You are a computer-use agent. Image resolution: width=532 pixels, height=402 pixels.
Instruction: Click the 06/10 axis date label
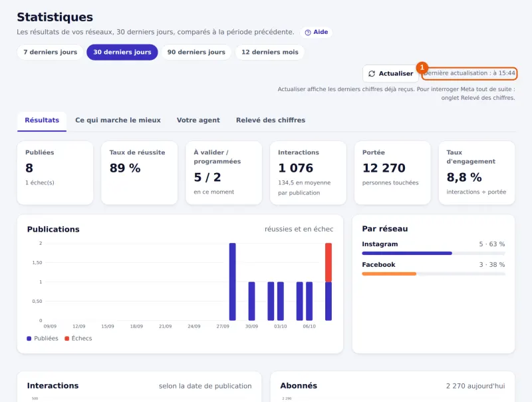(309, 326)
